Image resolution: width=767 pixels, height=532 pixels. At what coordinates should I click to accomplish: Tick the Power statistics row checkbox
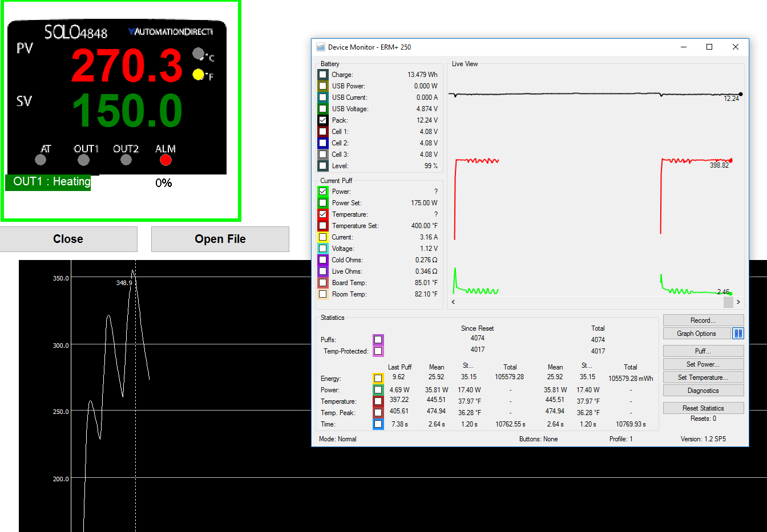378,390
